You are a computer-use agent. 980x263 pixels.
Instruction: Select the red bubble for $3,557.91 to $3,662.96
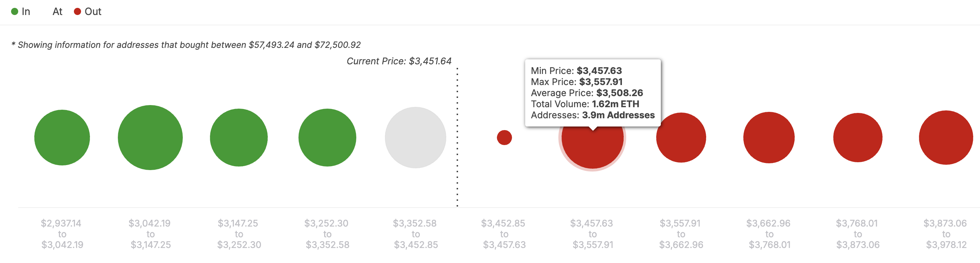(681, 138)
